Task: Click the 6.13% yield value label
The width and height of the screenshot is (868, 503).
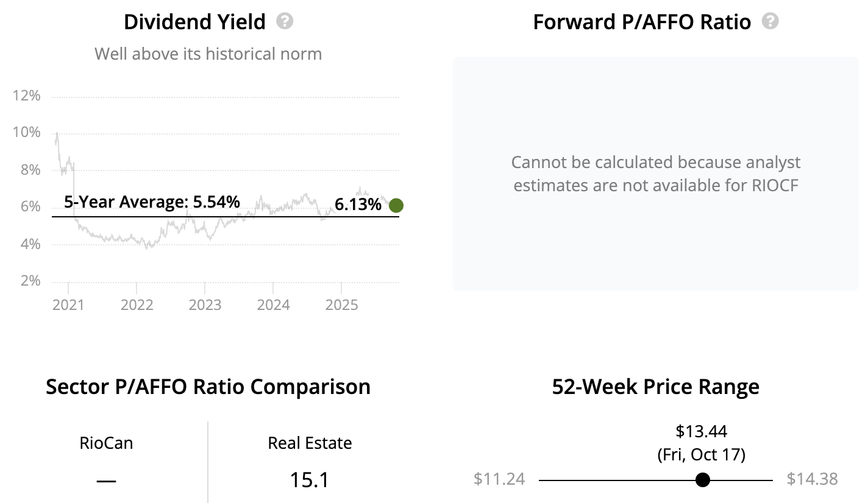Action: (358, 205)
